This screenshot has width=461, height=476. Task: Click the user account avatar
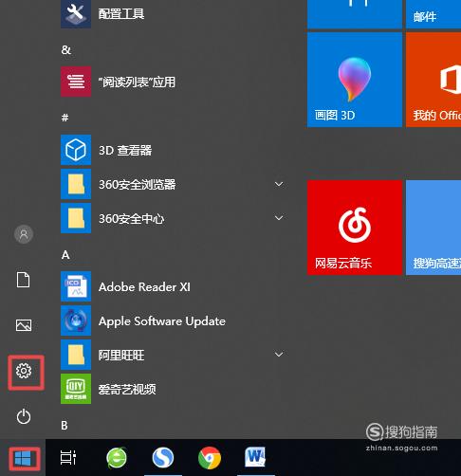24,234
